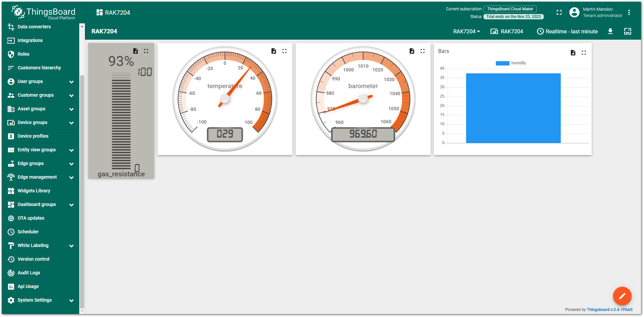Select the Integrations sidebar icon
Screen dimensions: 644x317
(11, 40)
